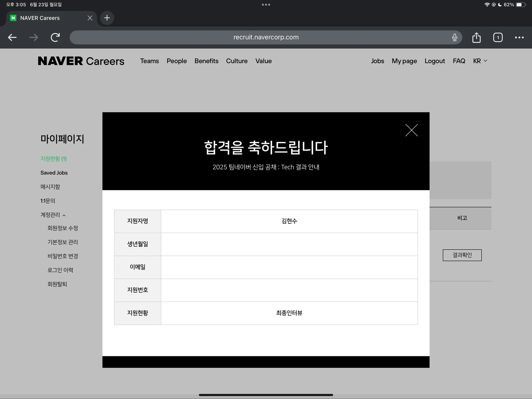Open Saved Jobs in the sidebar
This screenshot has height=399, width=532.
54,173
